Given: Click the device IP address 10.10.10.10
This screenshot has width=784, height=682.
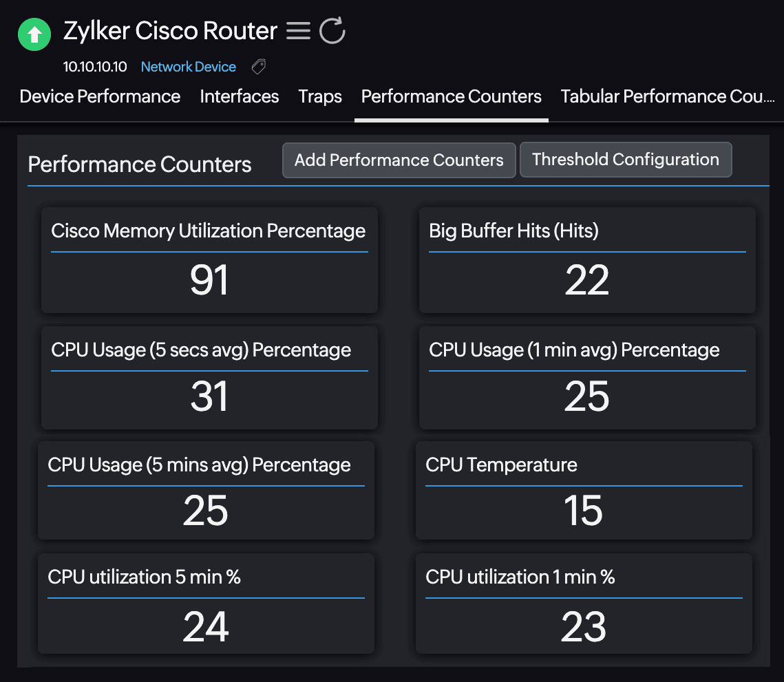Looking at the screenshot, I should [x=94, y=66].
